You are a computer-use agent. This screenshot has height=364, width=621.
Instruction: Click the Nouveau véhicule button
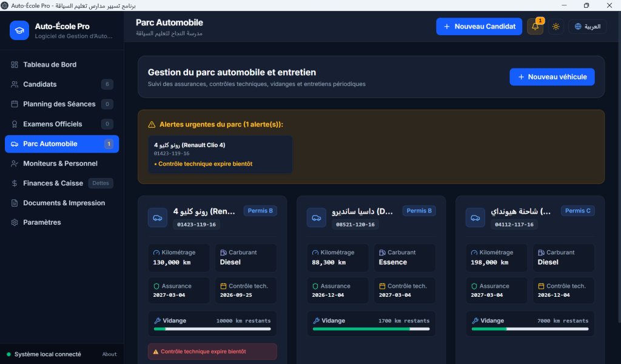(x=552, y=77)
